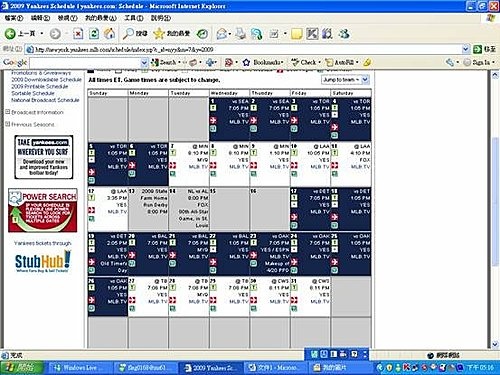Open the Back button history dropdown arrow
The image size is (500, 375).
point(42,34)
